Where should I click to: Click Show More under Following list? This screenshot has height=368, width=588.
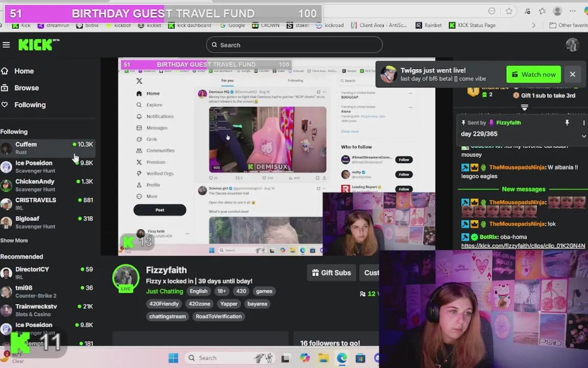point(14,240)
